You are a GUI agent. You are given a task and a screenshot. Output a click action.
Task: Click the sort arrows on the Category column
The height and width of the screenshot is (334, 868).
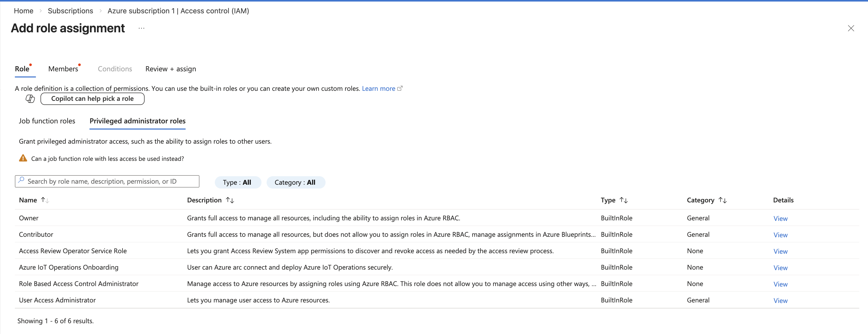click(723, 200)
